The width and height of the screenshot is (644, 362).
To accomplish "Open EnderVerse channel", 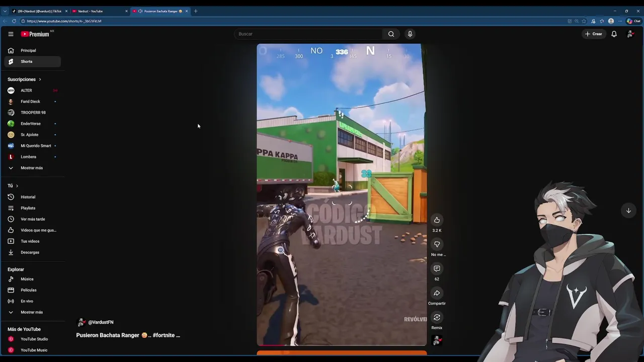I will coord(33,124).
